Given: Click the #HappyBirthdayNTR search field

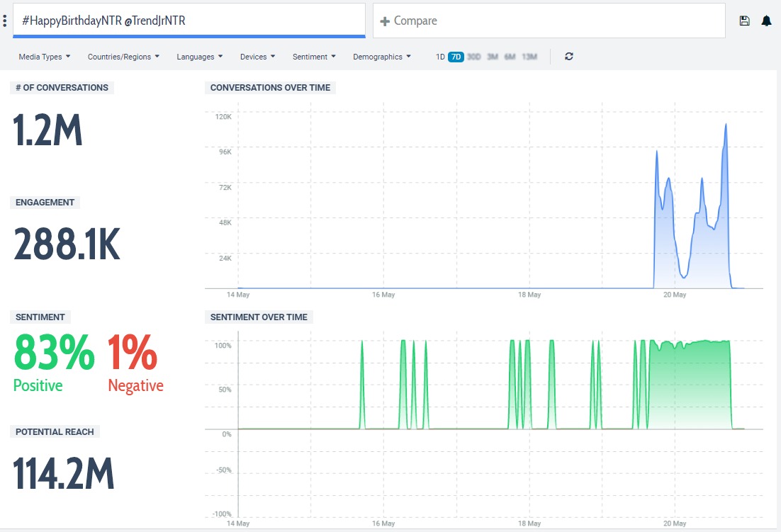Looking at the screenshot, I should (x=189, y=21).
